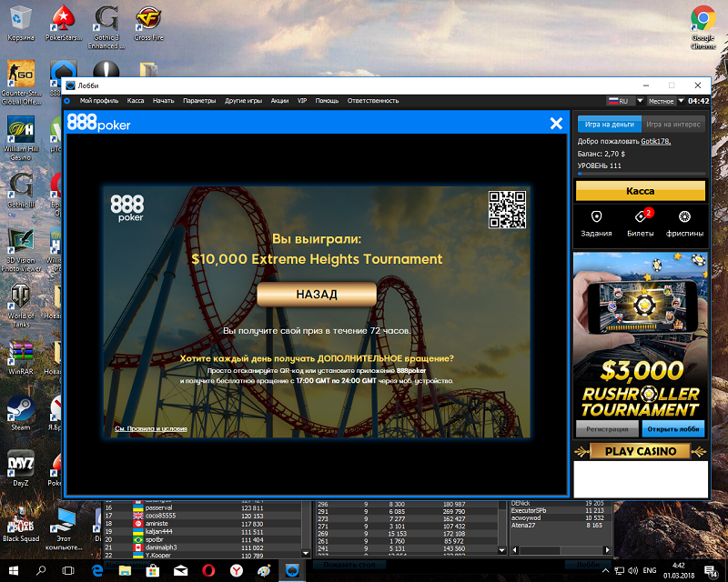Image resolution: width=728 pixels, height=582 pixels.
Task: Open Windows Start menu
Action: coord(14,570)
